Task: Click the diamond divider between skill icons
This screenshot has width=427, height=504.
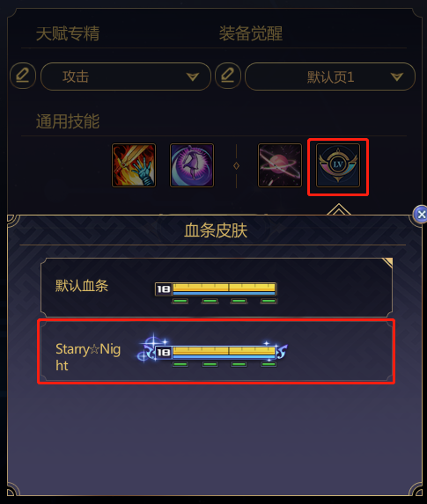Action: pyautogui.click(x=236, y=166)
